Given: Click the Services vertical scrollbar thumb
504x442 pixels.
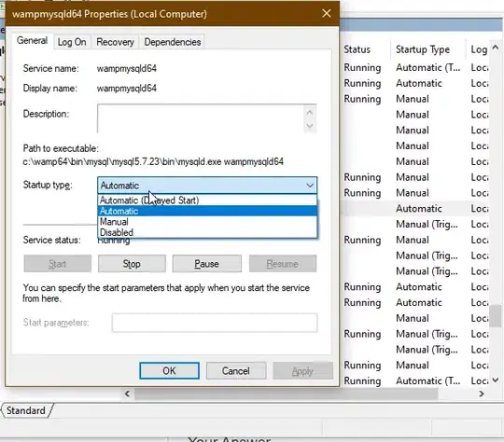Looking at the screenshot, I should tap(496, 316).
